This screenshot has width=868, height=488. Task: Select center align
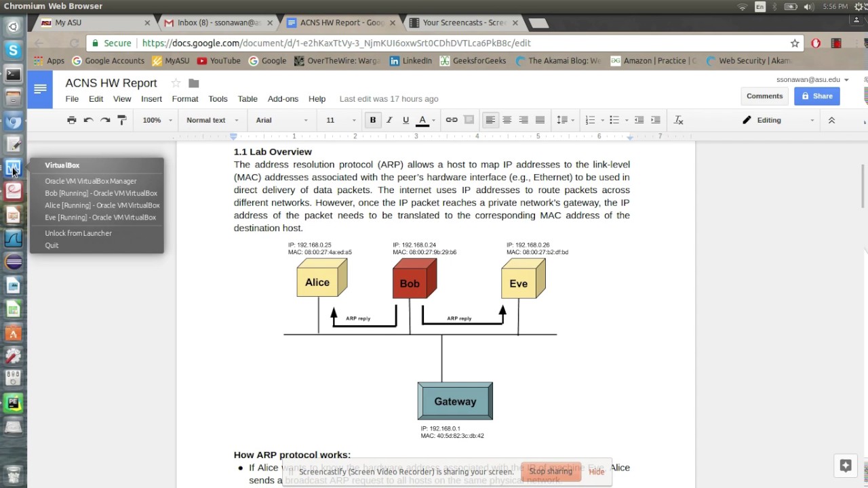coord(507,120)
